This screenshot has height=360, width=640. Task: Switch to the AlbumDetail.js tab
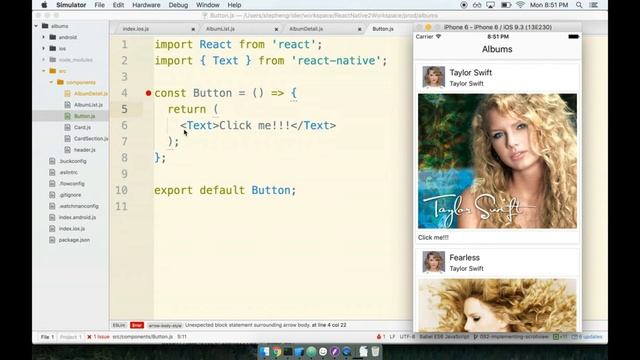point(306,29)
